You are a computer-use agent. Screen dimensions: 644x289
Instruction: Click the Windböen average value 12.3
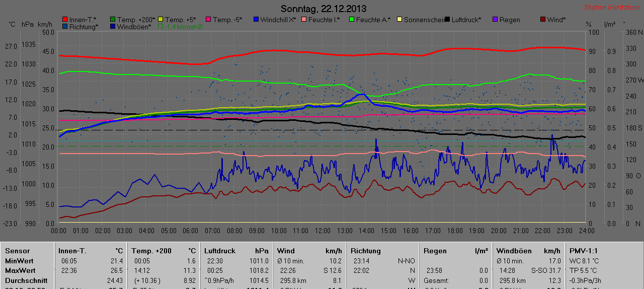click(x=554, y=280)
